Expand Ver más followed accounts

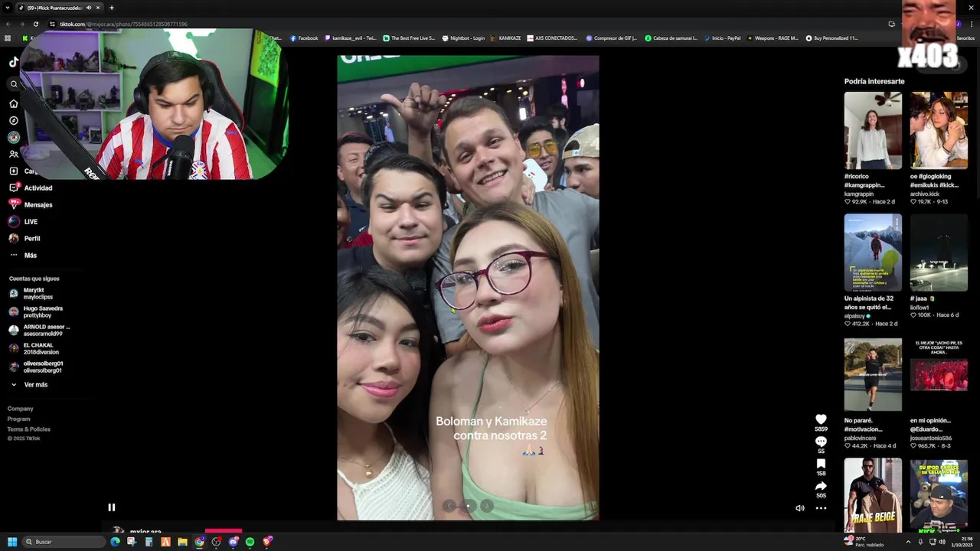coord(28,384)
